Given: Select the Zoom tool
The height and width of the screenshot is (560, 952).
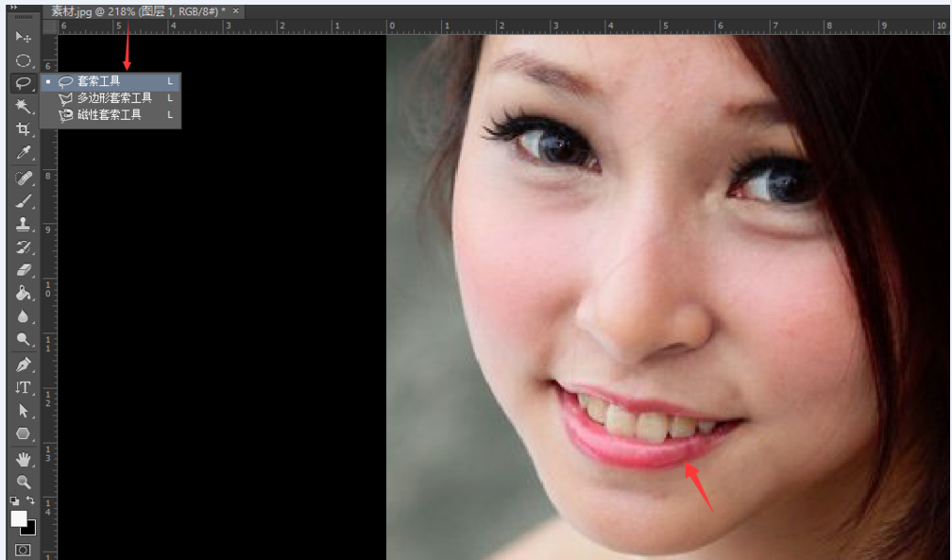Looking at the screenshot, I should (23, 483).
